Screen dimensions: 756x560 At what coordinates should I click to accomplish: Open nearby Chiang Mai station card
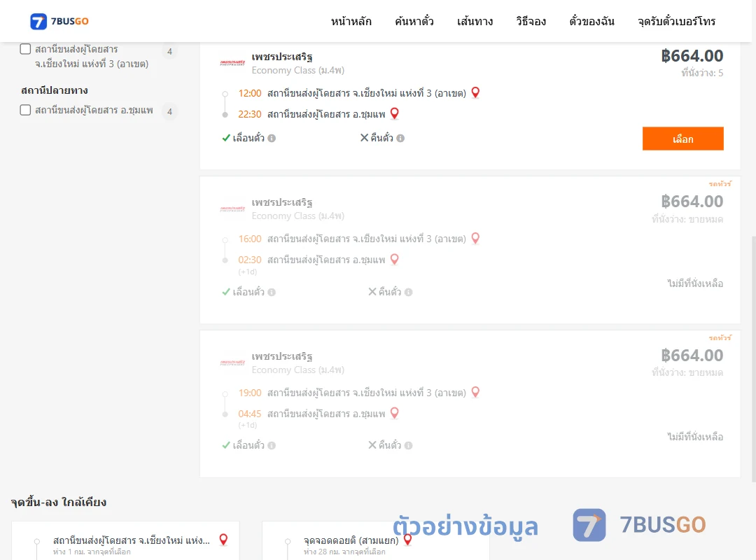[125, 540]
